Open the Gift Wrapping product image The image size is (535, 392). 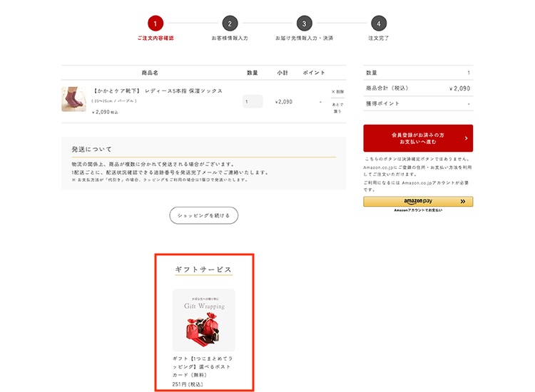coord(204,320)
